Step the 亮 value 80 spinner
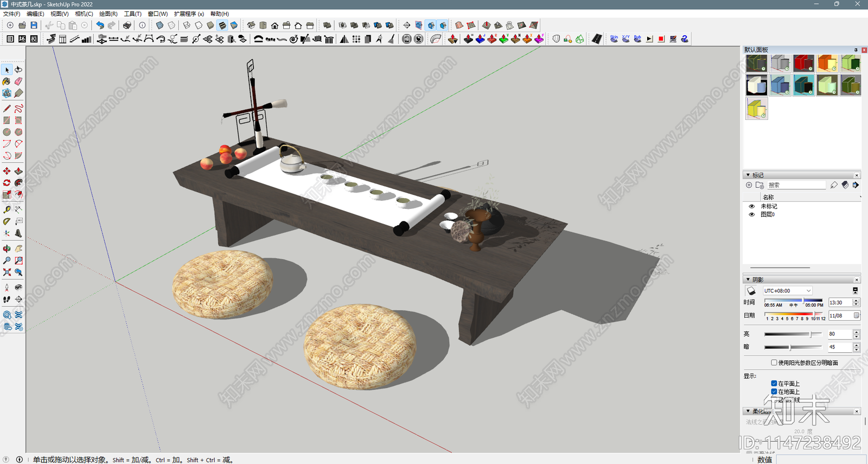868x464 pixels. tap(856, 334)
